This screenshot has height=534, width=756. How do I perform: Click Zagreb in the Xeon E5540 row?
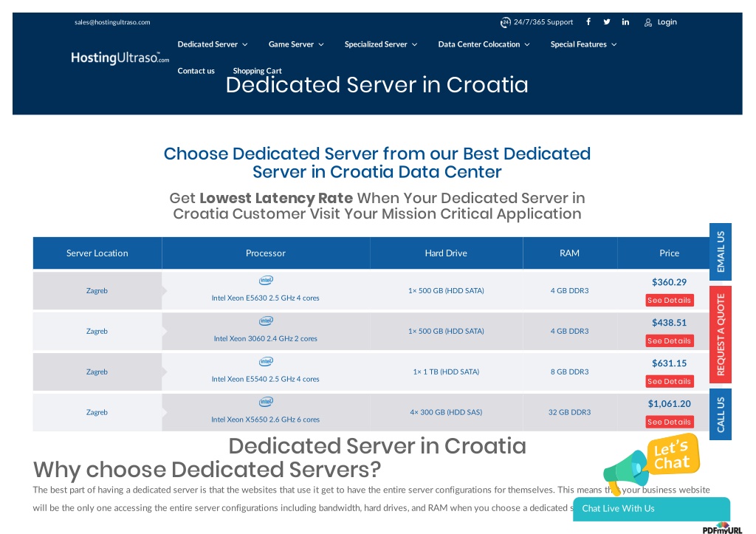[97, 372]
